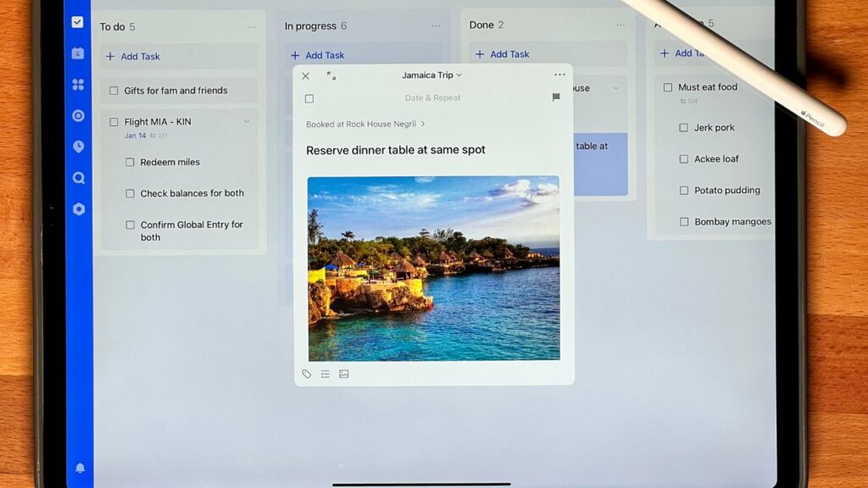868x488 pixels.
Task: Open the task detail more options menu
Action: click(x=559, y=75)
